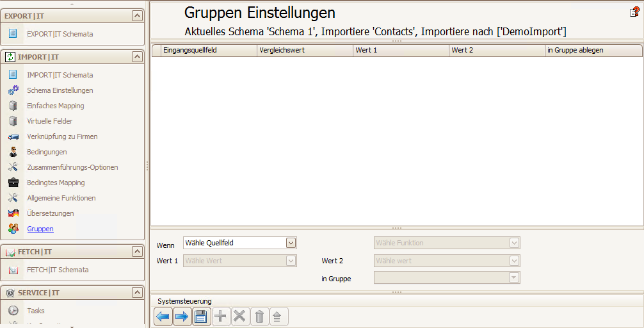Screen dimensions: 644x328
Task: Open Gruppen link in sidebar
Action: (40, 229)
